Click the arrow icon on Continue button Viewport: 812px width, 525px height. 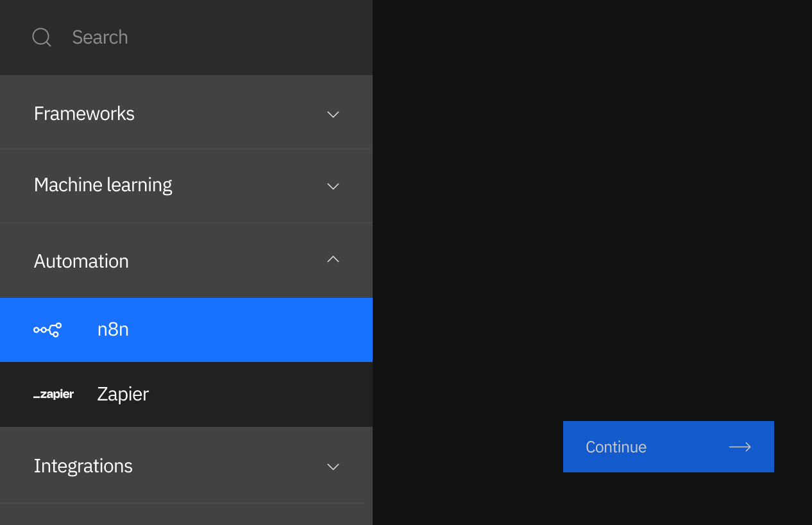click(x=740, y=447)
